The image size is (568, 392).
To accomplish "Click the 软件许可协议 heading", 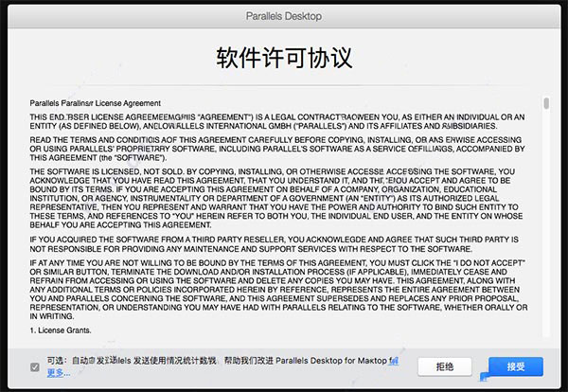I will 284,58.
